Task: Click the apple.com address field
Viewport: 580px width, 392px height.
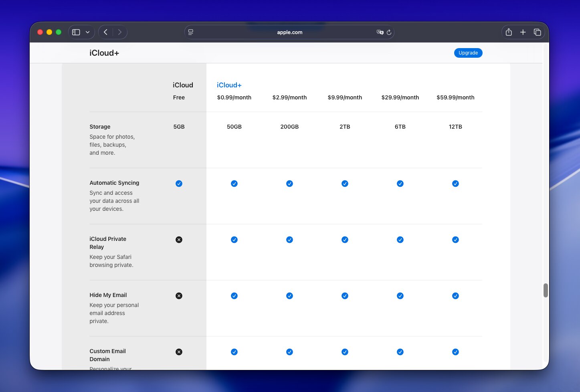Action: pyautogui.click(x=289, y=32)
